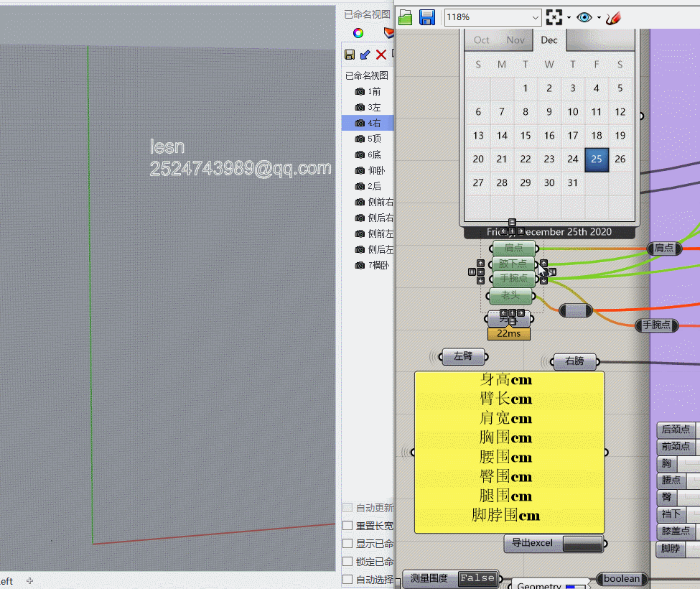Click the blue Save floppy disk icon
Screen dimensions: 700x589
click(427, 17)
